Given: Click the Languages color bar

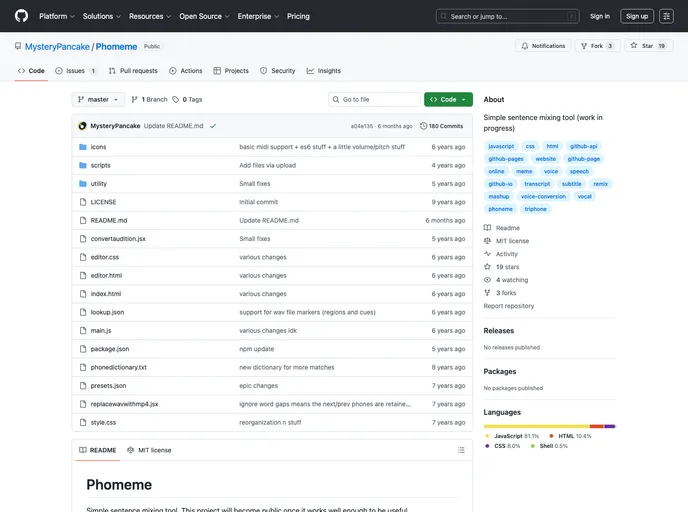Looking at the screenshot, I should point(549,426).
